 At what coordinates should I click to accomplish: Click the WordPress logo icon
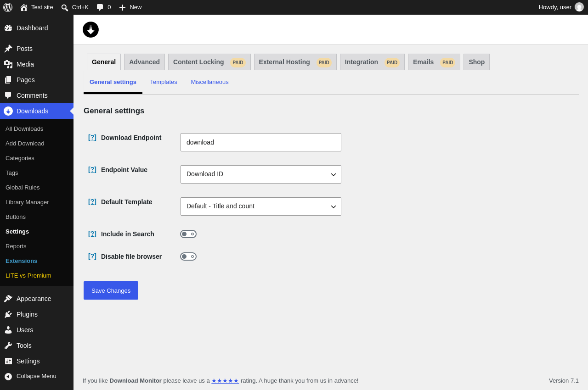(x=8, y=7)
